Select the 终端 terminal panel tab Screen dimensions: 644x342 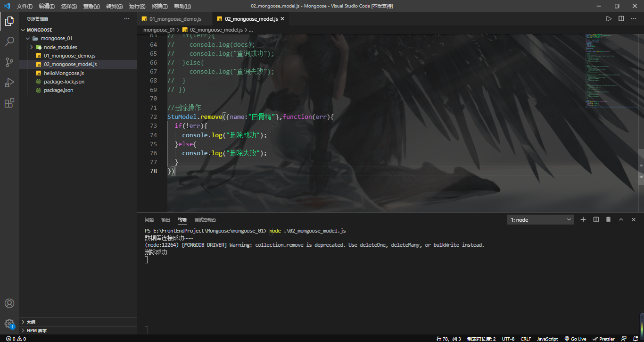coord(182,220)
